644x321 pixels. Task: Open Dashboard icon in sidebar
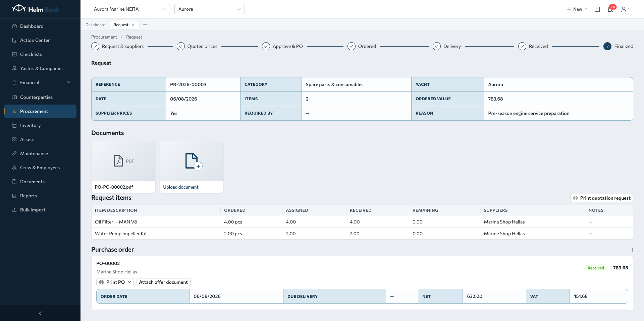pos(14,26)
